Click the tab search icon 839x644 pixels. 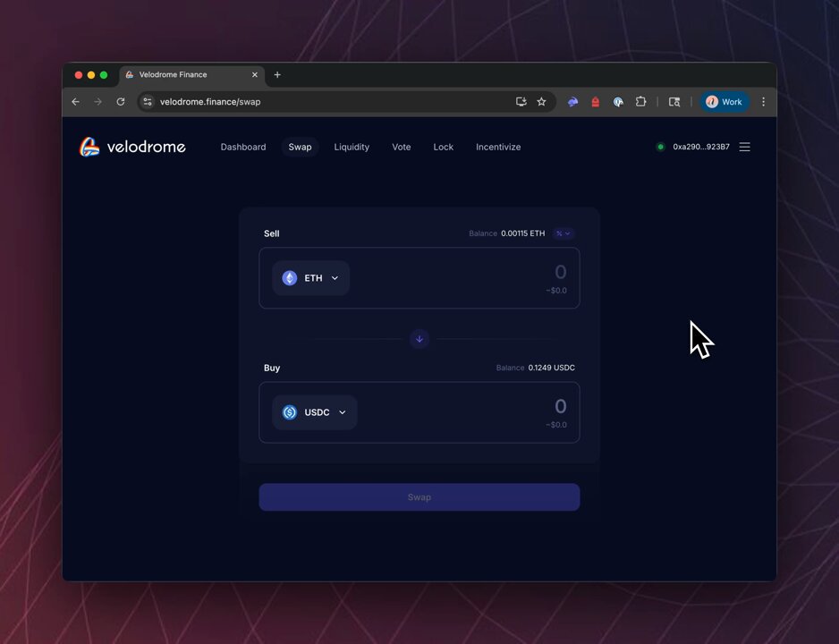pos(674,102)
